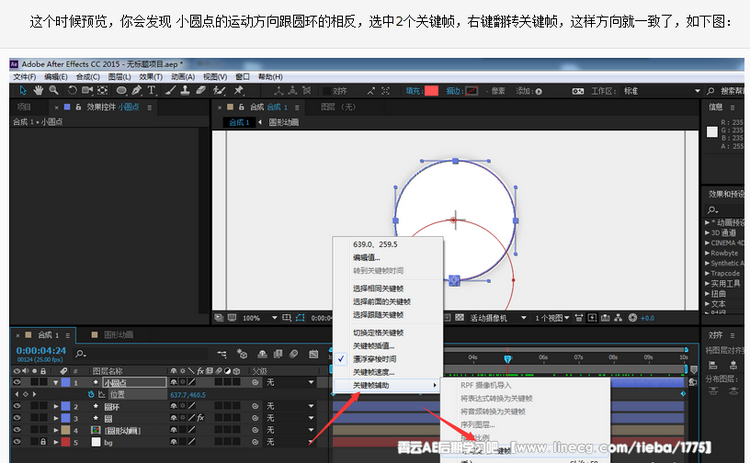
Task: Click the red 填充 fill color swatch
Action: click(431, 91)
